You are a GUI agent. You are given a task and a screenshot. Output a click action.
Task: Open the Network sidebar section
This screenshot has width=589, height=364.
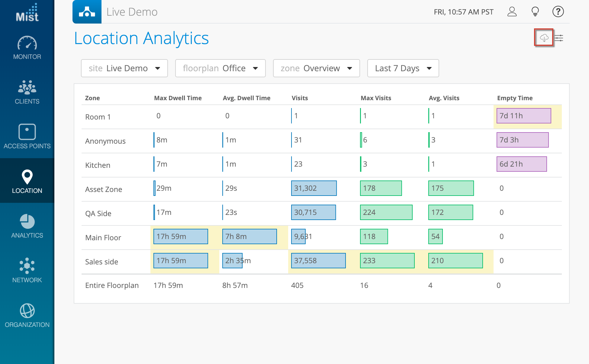[27, 270]
